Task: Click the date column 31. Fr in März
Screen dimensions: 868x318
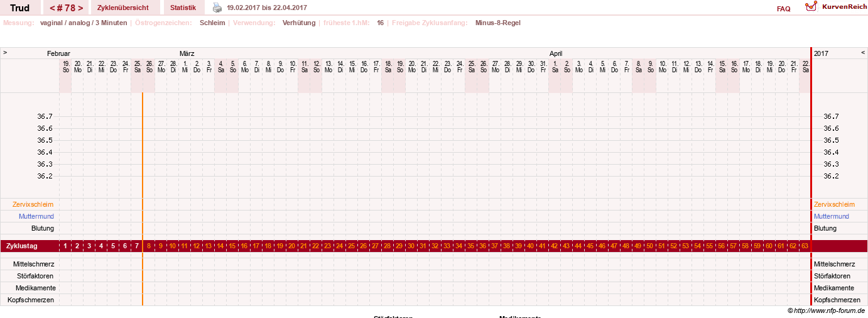Action: coord(543,66)
